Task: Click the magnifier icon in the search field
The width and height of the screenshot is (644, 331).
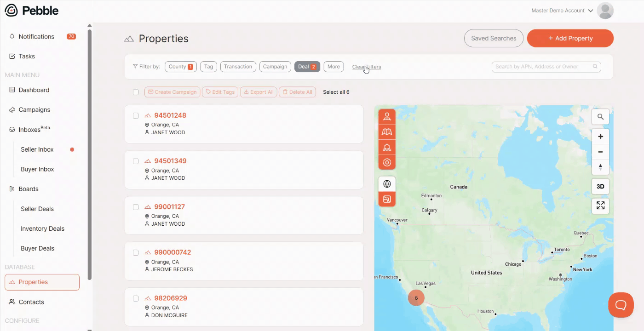Action: [595, 67]
